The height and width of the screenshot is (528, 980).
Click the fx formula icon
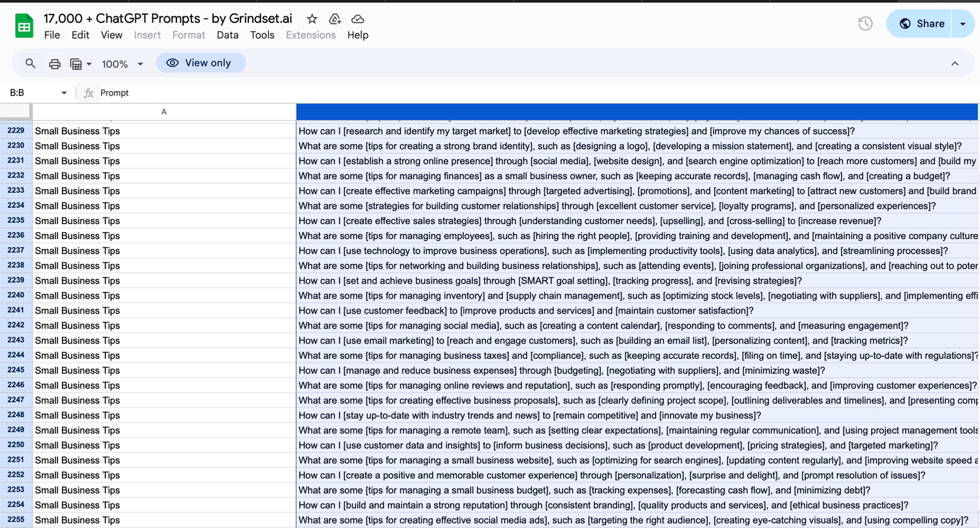89,93
